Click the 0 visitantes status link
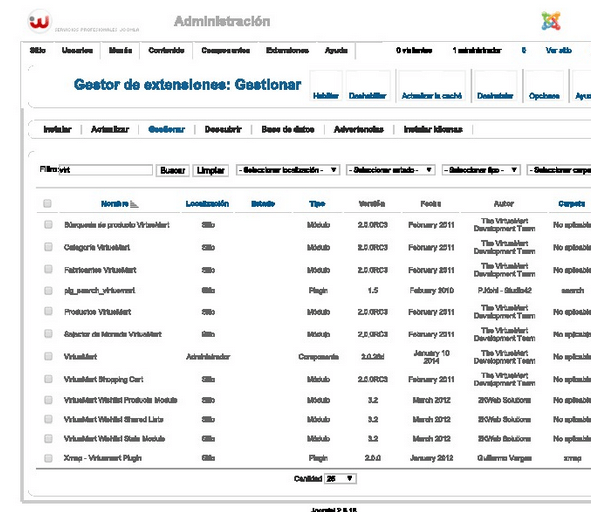 (414, 50)
